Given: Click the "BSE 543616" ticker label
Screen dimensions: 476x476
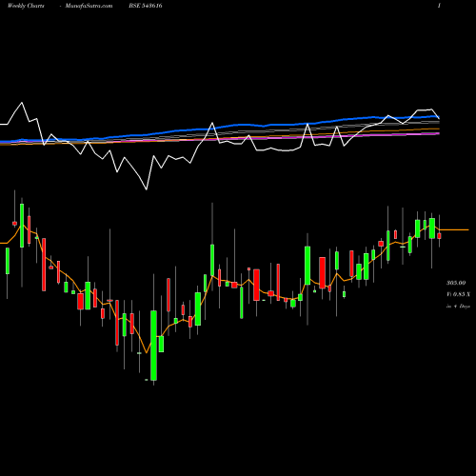Looking at the screenshot, I should tap(146, 6).
